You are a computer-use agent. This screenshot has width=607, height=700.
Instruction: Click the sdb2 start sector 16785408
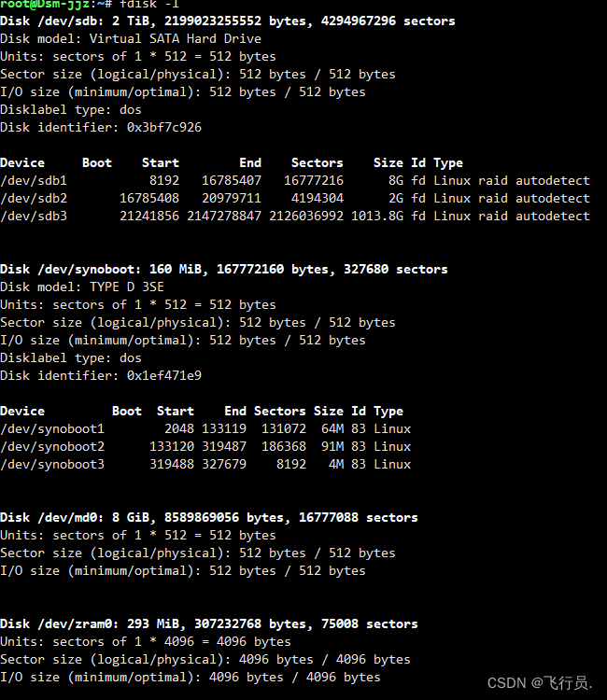point(149,199)
